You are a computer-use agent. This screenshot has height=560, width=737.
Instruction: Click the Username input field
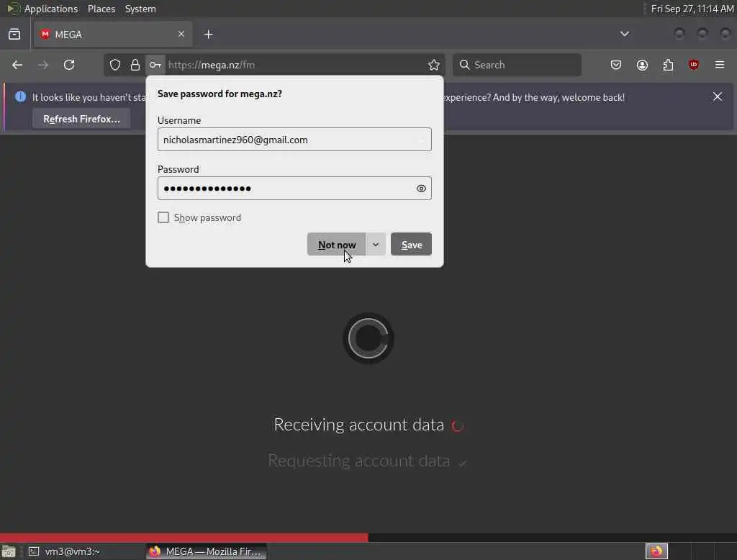[x=294, y=140]
